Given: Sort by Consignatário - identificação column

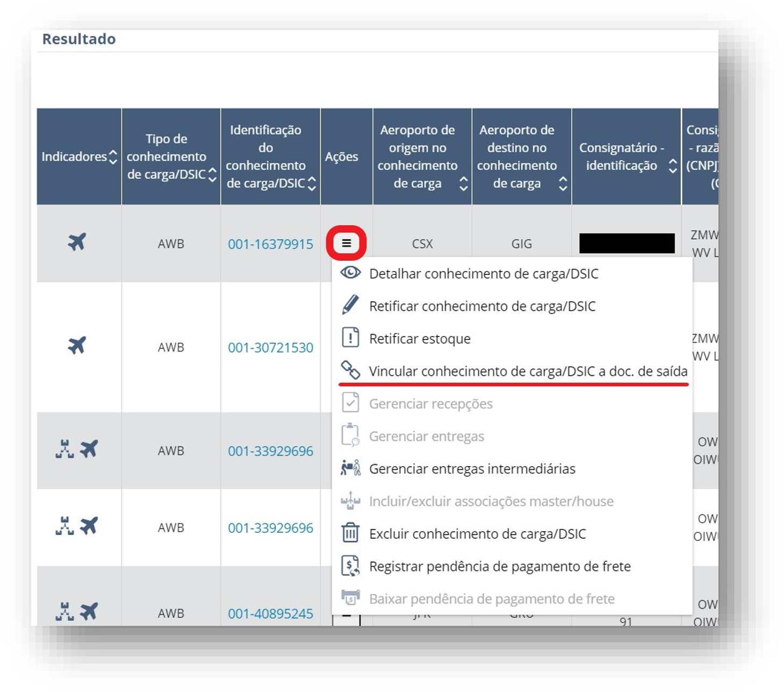Looking at the screenshot, I should point(672,166).
